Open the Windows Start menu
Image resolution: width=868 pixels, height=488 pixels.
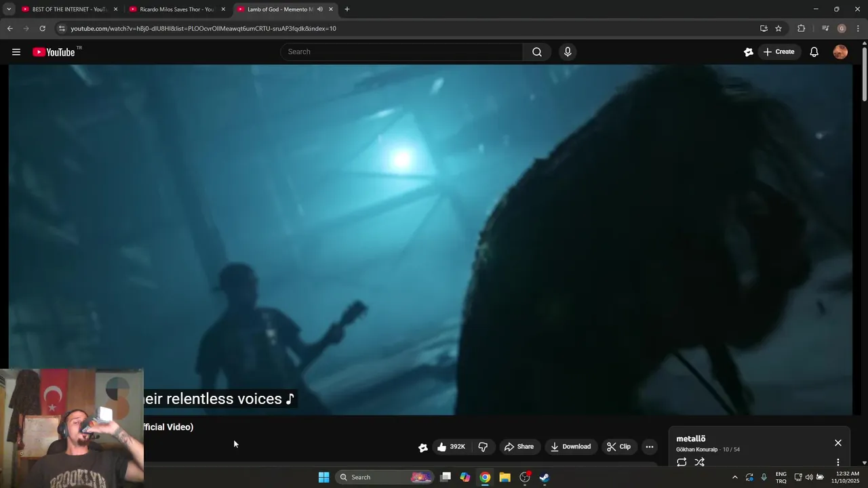324,477
